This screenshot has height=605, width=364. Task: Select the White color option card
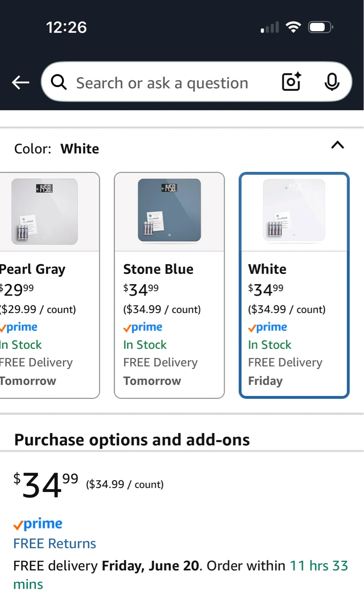(294, 285)
